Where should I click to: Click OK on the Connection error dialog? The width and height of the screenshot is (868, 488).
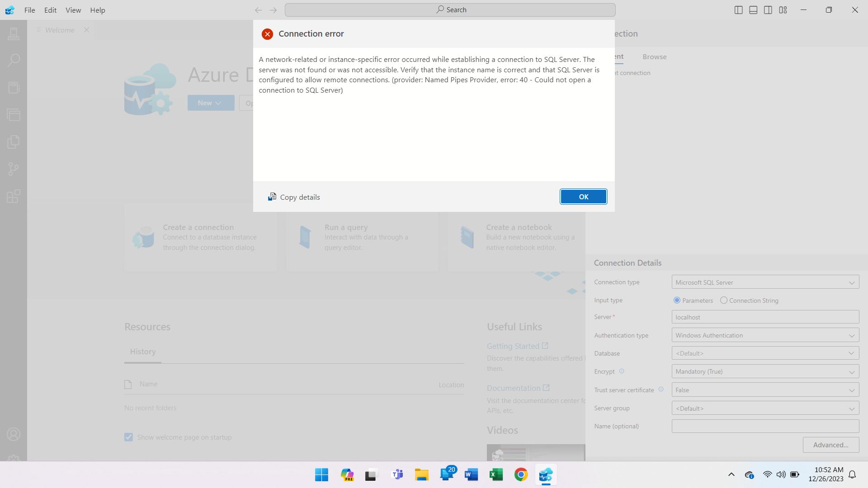click(584, 197)
